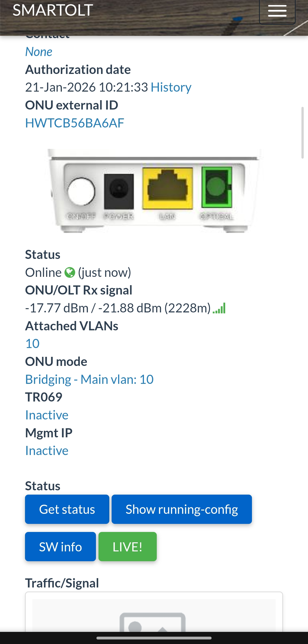This screenshot has height=644, width=308.
Task: Open the SMARTOLT home brand link
Action: point(53,10)
